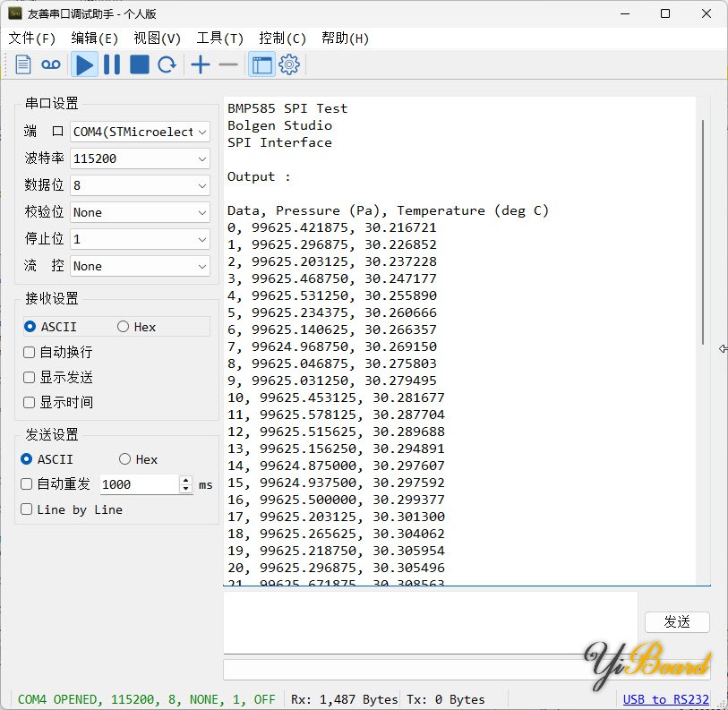Click the recording tape icon in toolbar
Image resolution: width=728 pixels, height=710 pixels.
tap(51, 64)
